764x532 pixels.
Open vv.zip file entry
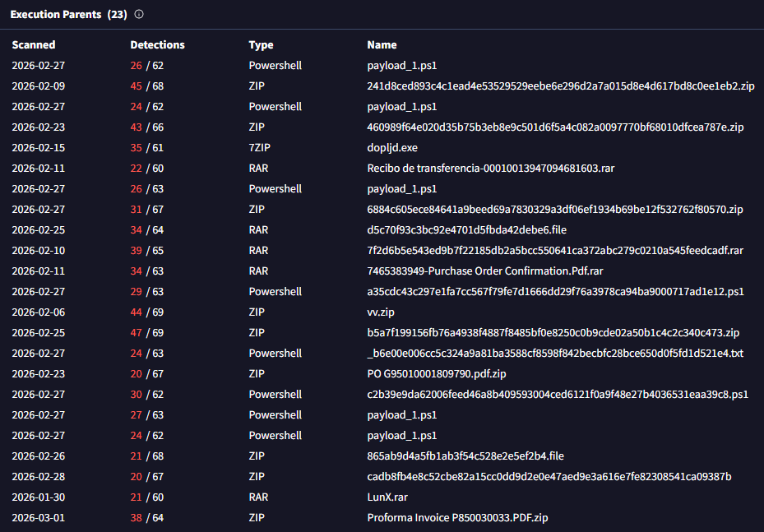(x=381, y=312)
